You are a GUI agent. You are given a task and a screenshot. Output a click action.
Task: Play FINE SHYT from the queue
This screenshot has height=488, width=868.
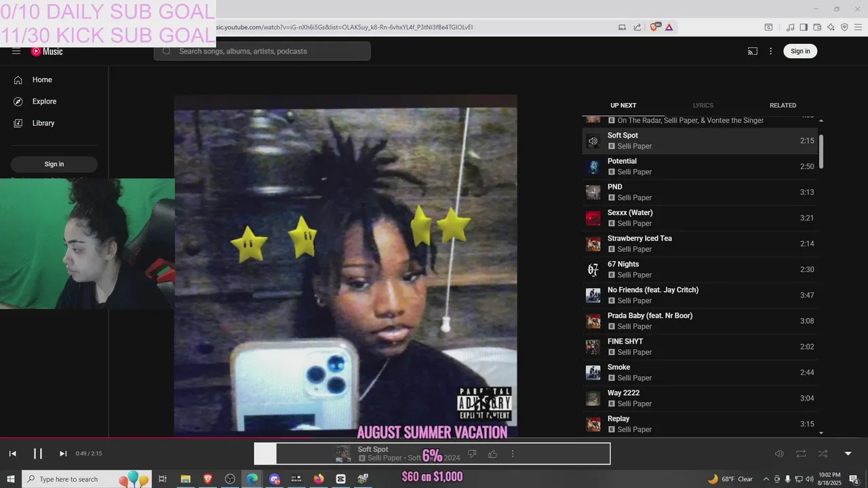[700, 347]
